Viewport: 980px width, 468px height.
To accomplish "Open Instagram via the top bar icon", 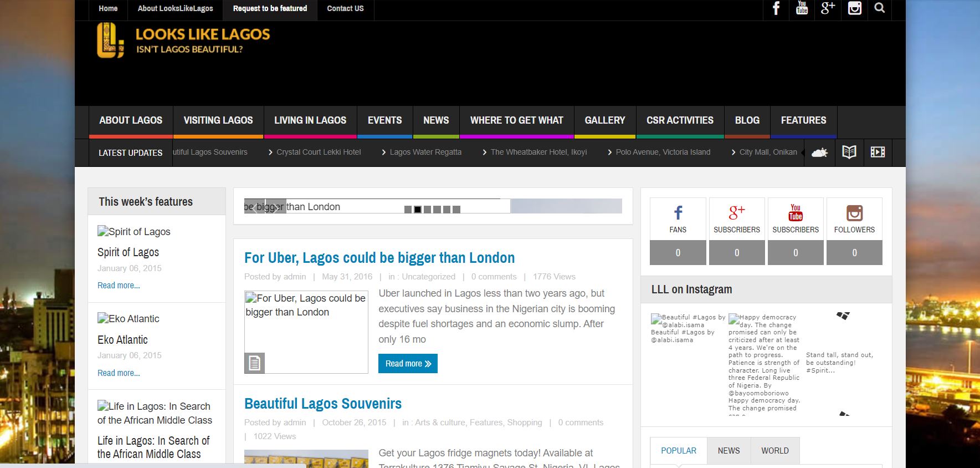I will coord(854,8).
